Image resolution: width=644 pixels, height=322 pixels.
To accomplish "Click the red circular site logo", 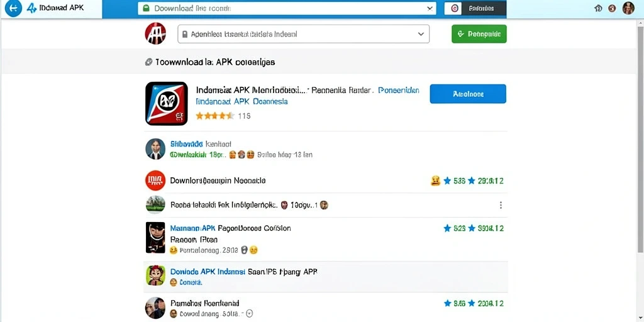I will click(155, 34).
